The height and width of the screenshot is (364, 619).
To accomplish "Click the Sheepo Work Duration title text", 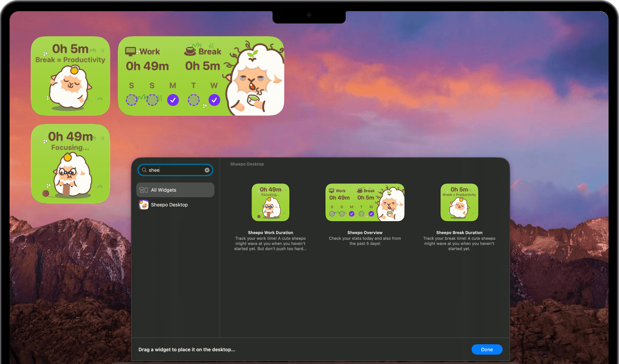I will 270,233.
